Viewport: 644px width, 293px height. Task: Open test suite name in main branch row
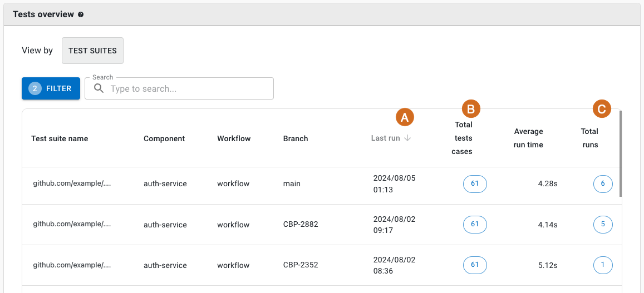[x=72, y=183]
